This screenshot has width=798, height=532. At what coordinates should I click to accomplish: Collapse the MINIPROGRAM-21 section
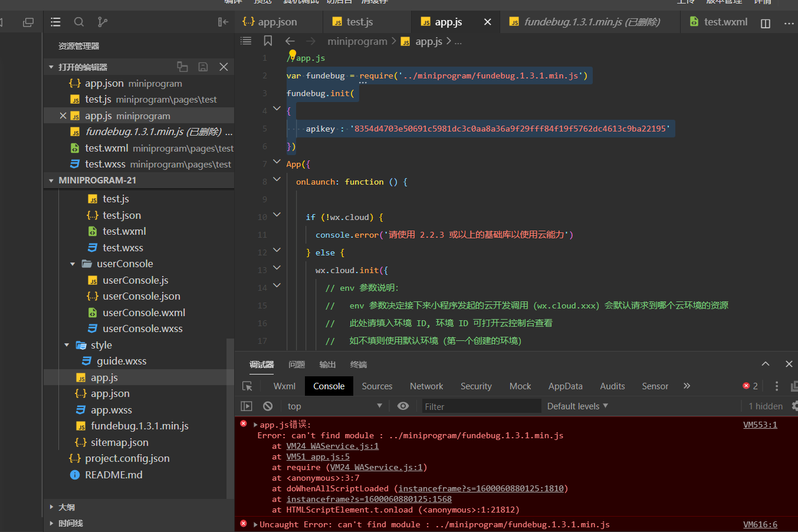coord(51,180)
